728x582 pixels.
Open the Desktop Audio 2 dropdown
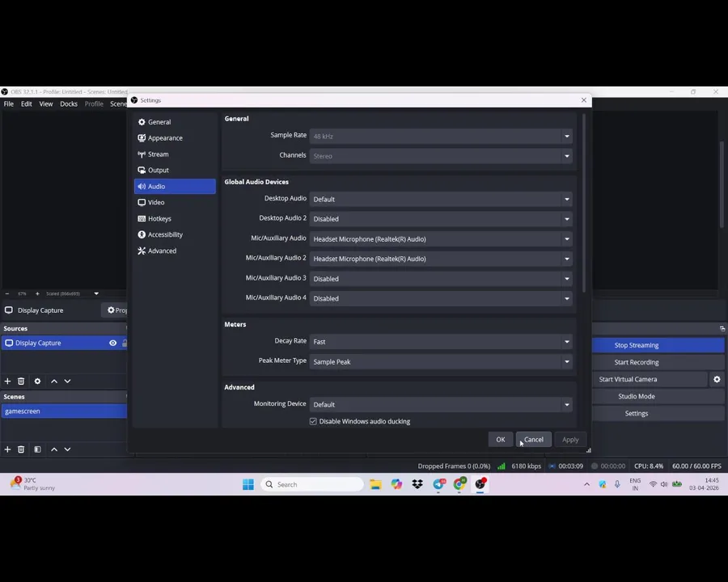coord(441,219)
